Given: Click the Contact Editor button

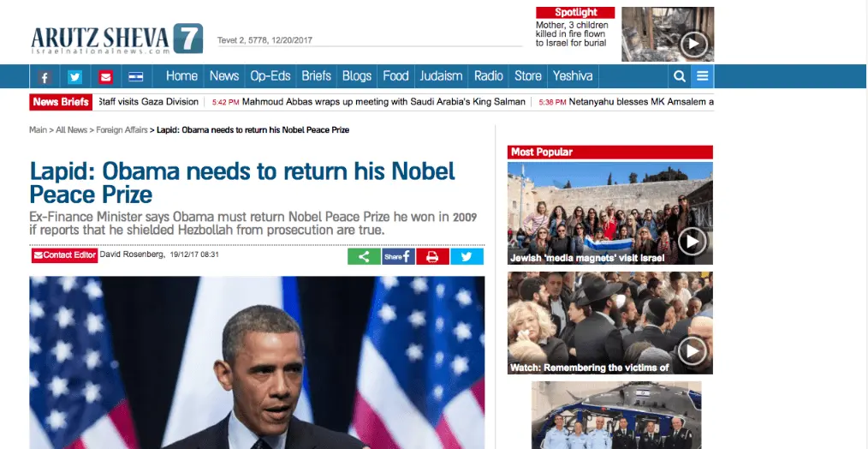Looking at the screenshot, I should click(x=64, y=255).
